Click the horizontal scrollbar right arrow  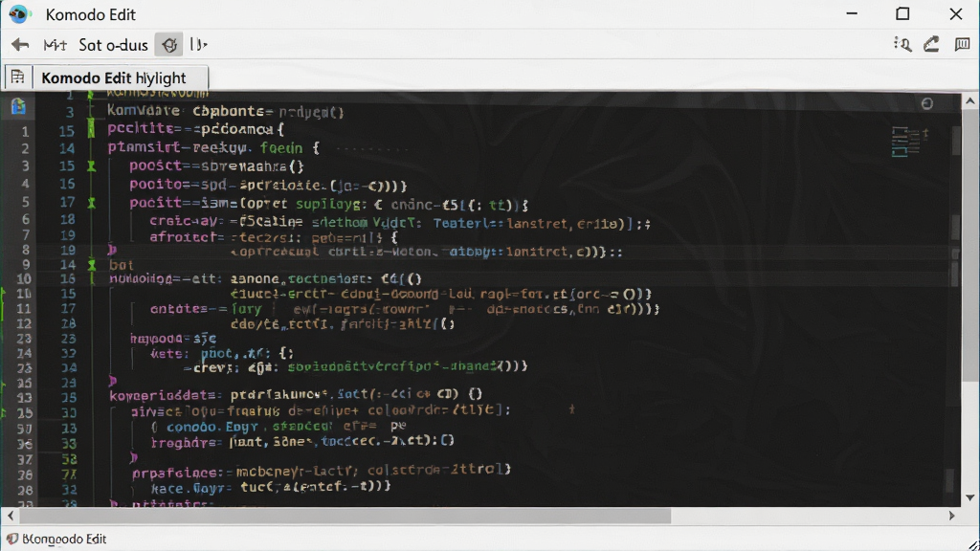(x=952, y=516)
